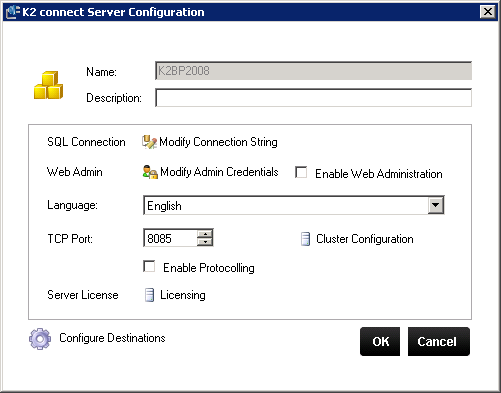Toggle the Enable Protocolling checkbox
This screenshot has width=501, height=393.
(x=149, y=267)
